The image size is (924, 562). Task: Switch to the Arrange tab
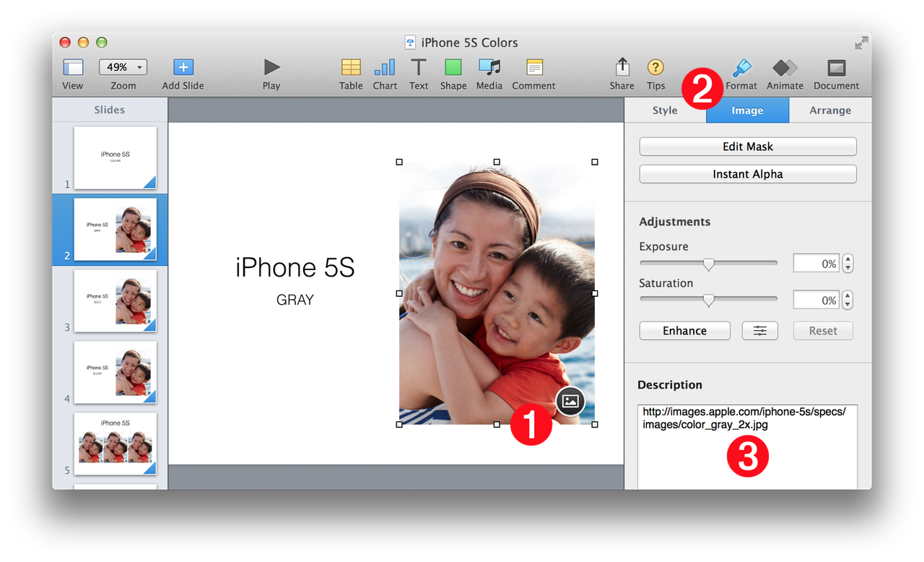830,111
